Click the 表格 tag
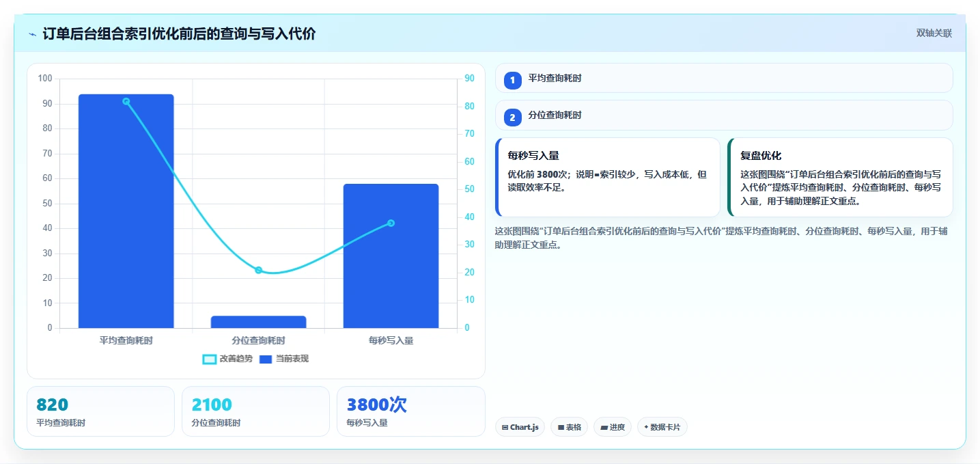 tap(570, 427)
